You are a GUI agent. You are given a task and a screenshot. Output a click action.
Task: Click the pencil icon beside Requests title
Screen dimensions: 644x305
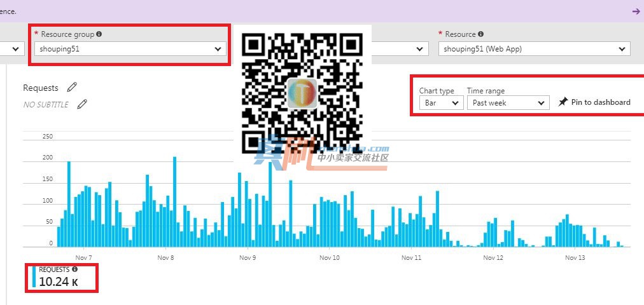[72, 87]
